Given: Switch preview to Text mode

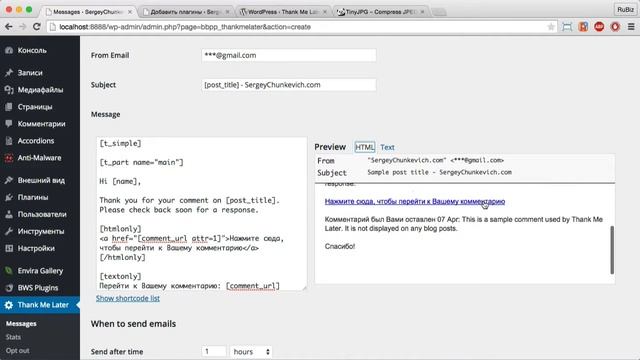Looking at the screenshot, I should coord(387,147).
